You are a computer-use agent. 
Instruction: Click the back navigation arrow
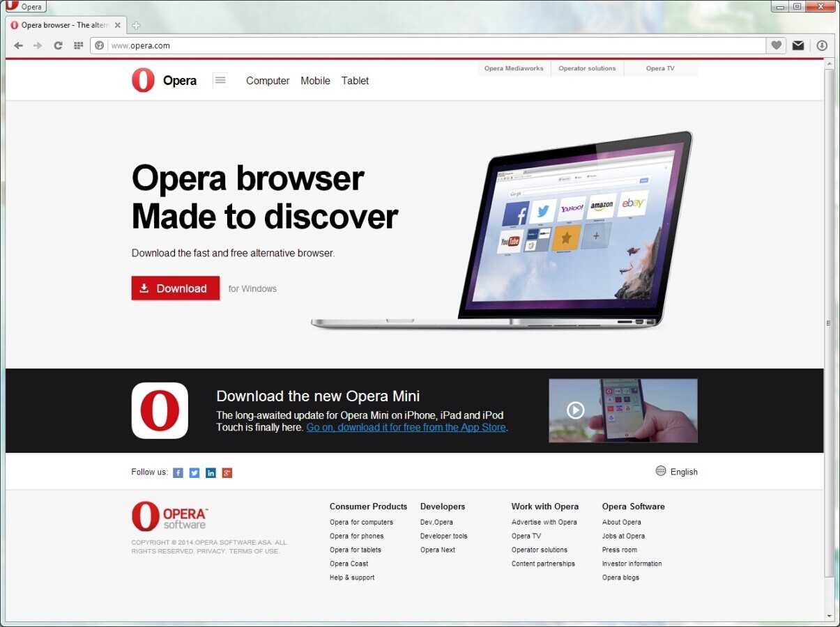(x=18, y=45)
